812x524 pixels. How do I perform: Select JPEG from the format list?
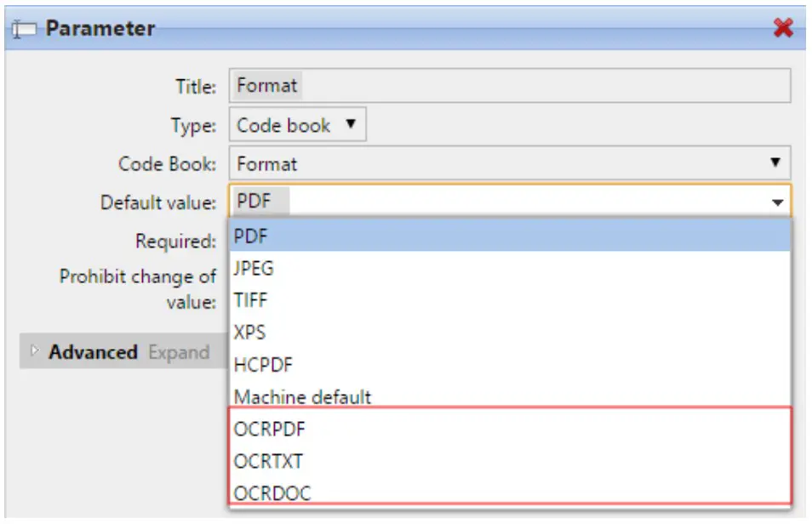coord(509,269)
